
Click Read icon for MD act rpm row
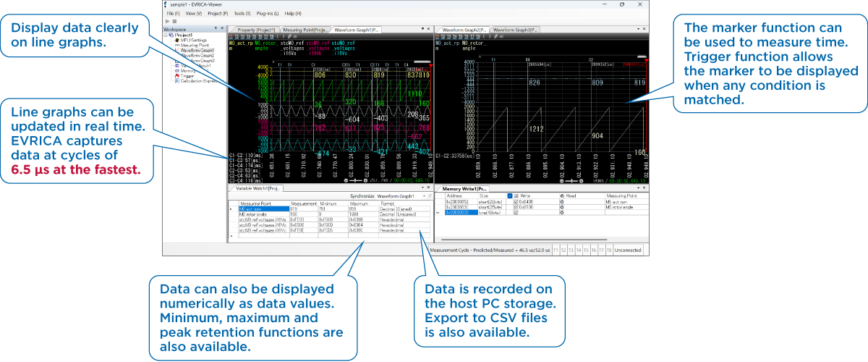click(562, 202)
